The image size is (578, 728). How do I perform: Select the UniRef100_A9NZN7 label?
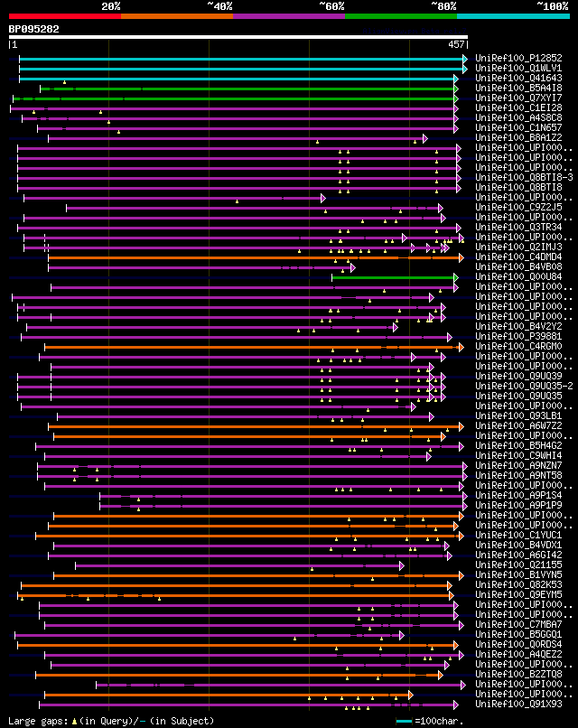518,466
